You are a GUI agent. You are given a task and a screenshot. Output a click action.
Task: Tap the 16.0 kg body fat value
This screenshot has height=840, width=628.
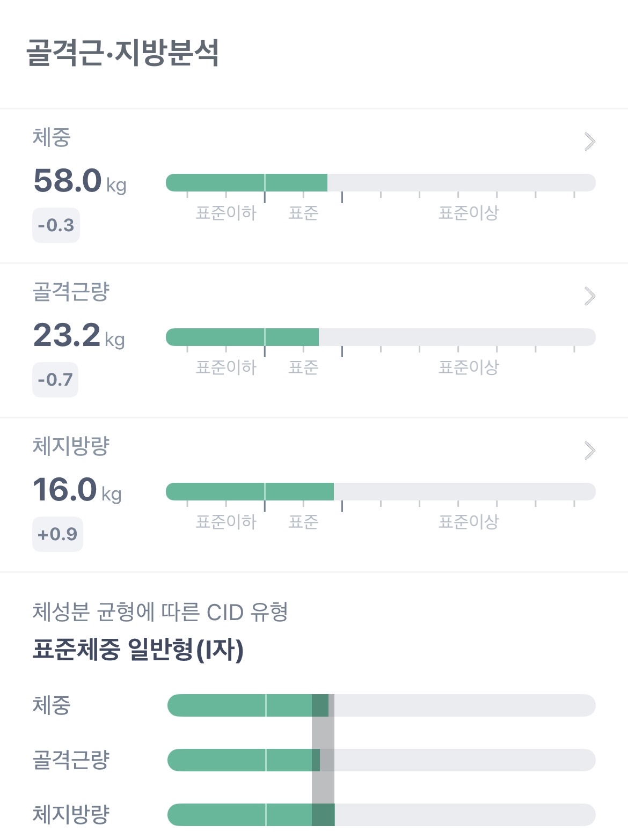(x=77, y=490)
